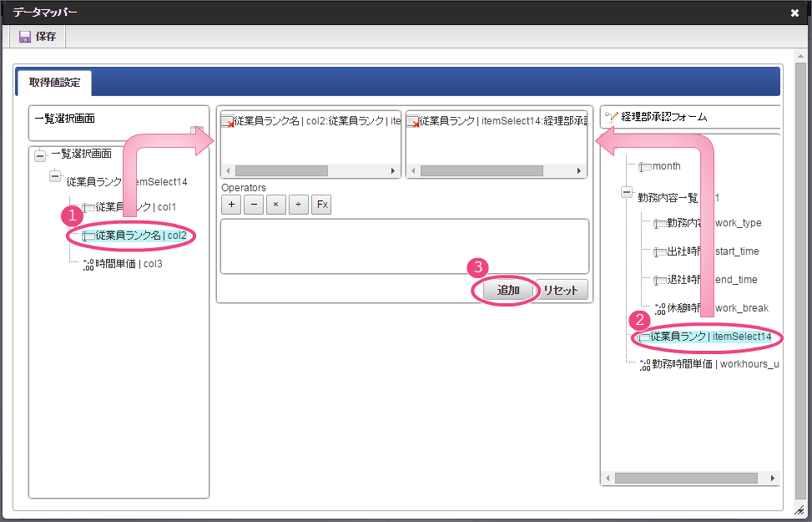
Task: Select the work_type field in the right tree
Action: [707, 223]
